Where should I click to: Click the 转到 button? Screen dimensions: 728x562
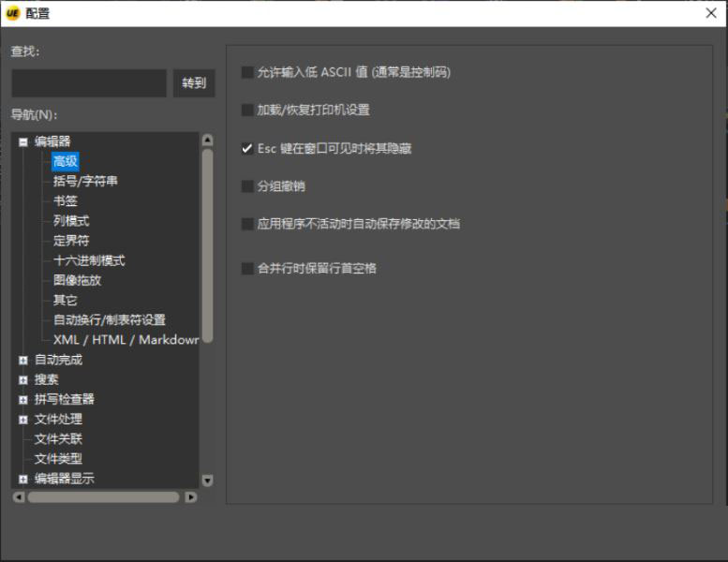pyautogui.click(x=194, y=83)
